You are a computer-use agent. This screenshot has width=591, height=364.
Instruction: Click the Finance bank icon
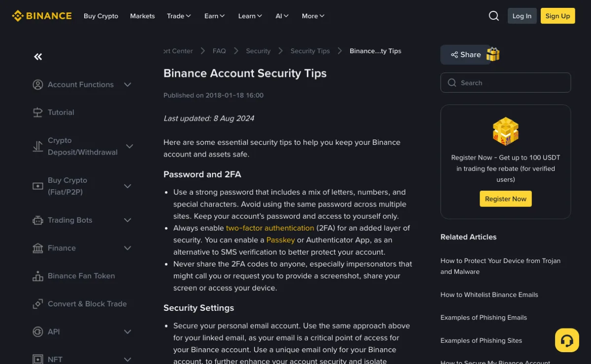38,248
